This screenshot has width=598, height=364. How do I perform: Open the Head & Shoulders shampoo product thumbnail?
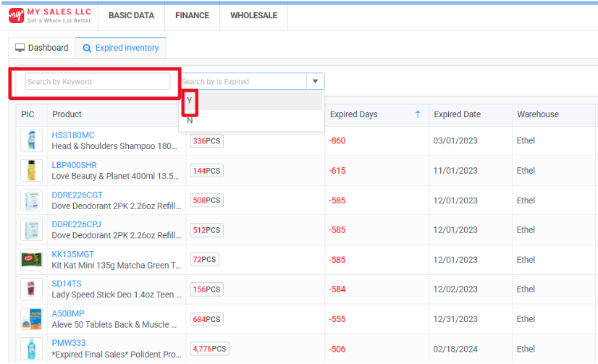pyautogui.click(x=31, y=140)
